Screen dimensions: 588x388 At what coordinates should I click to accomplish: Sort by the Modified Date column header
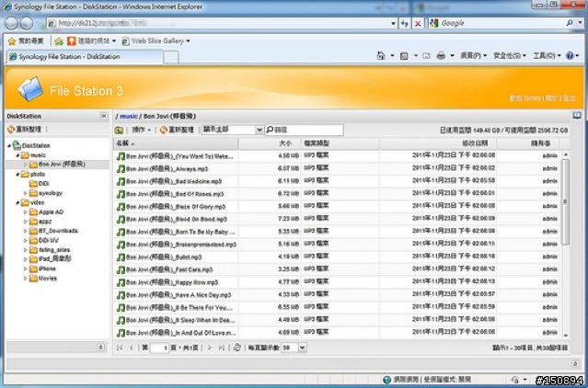[438, 143]
